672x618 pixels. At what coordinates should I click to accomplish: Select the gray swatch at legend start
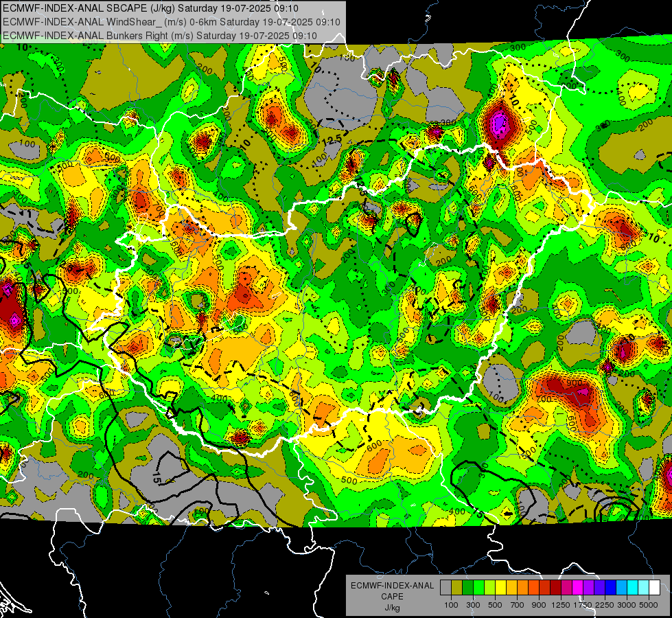(x=446, y=588)
